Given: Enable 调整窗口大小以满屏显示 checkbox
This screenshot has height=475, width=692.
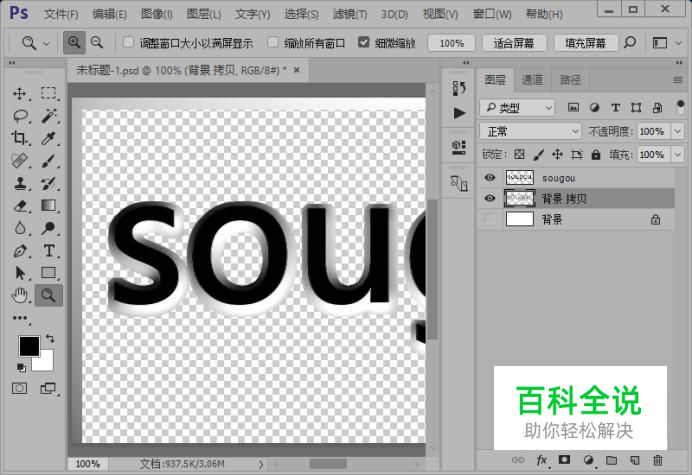Looking at the screenshot, I should tap(128, 42).
